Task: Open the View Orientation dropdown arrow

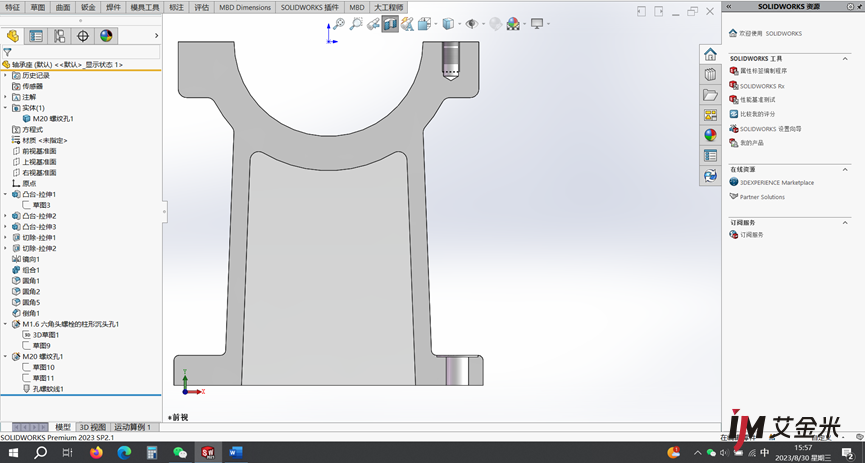Action: (436, 24)
